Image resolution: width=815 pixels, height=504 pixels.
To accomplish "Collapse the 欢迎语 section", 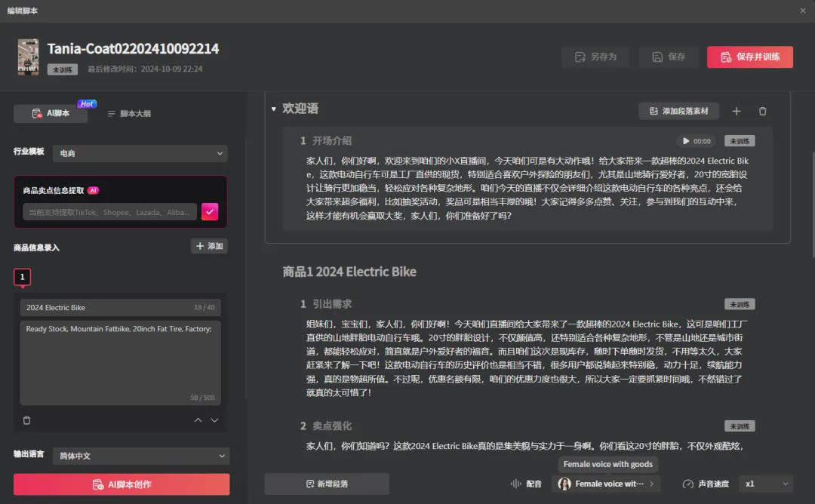I will tap(273, 109).
